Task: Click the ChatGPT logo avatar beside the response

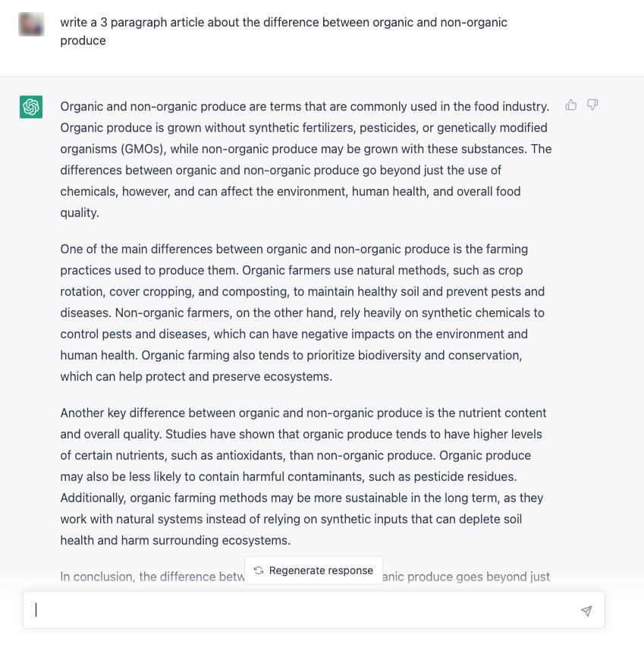Action: point(31,107)
